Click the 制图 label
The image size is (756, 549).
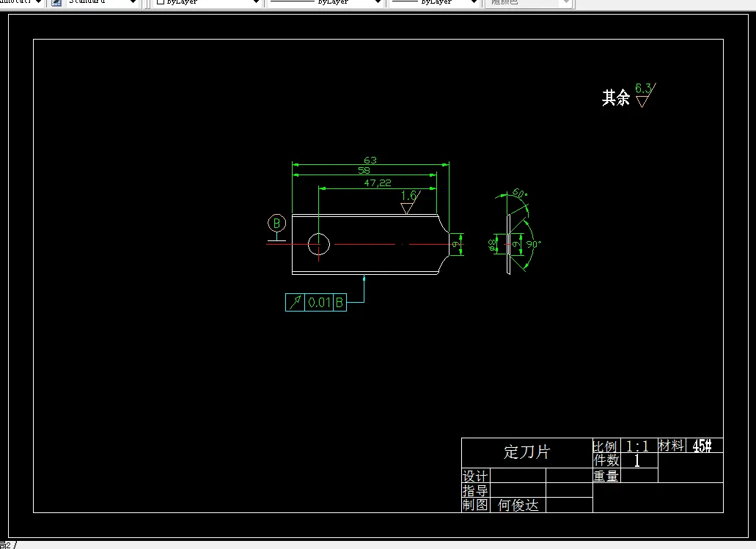pos(475,505)
